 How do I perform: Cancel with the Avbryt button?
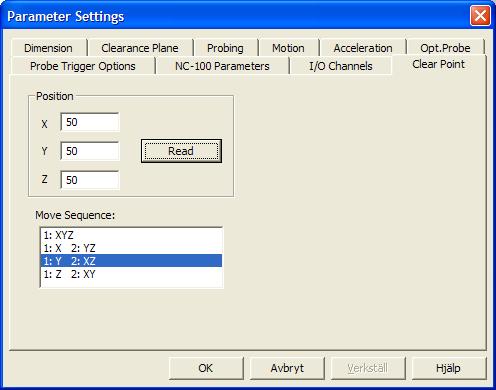(x=287, y=368)
